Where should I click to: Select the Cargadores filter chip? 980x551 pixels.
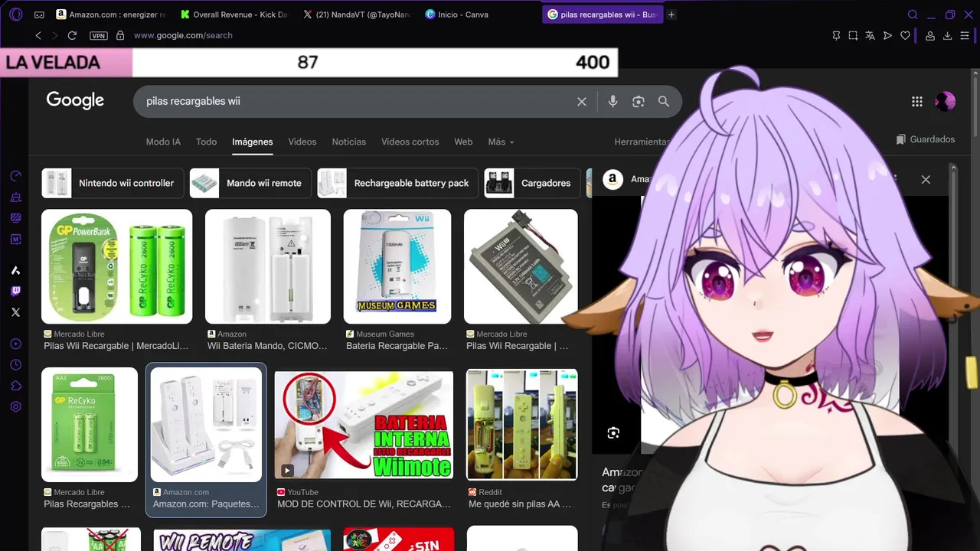tap(533, 183)
